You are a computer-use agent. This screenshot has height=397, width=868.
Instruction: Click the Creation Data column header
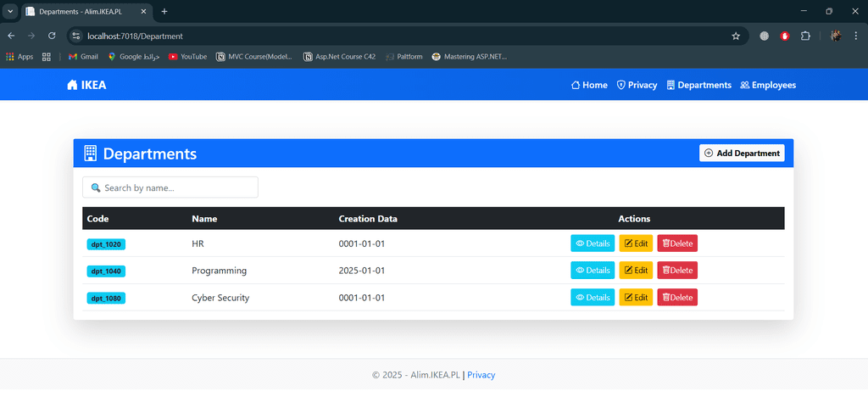click(x=368, y=219)
